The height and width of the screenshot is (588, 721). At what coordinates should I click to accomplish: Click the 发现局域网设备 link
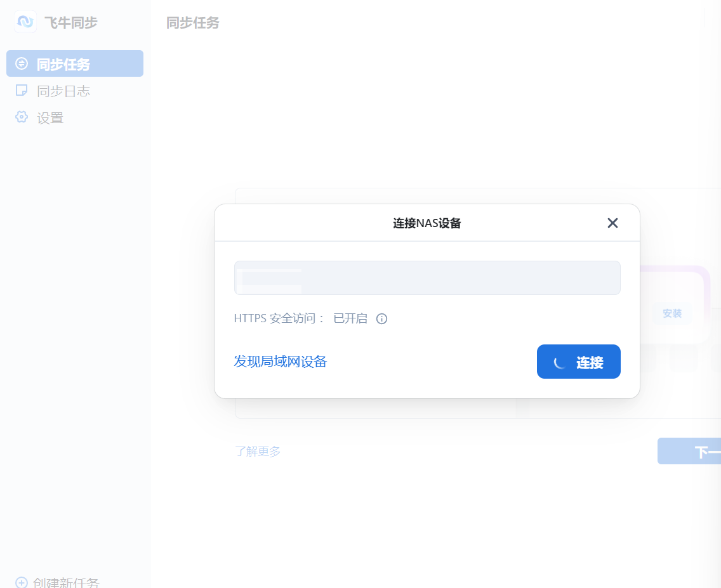pos(281,362)
